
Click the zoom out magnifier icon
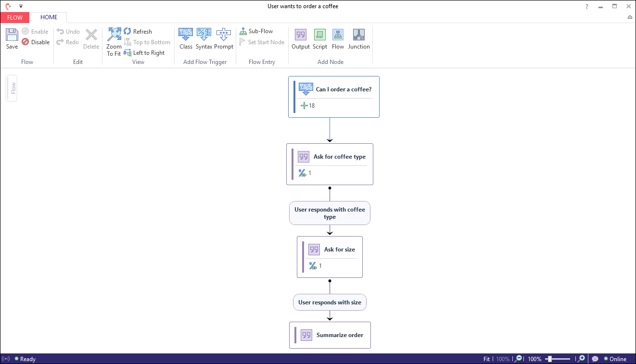tap(518, 359)
